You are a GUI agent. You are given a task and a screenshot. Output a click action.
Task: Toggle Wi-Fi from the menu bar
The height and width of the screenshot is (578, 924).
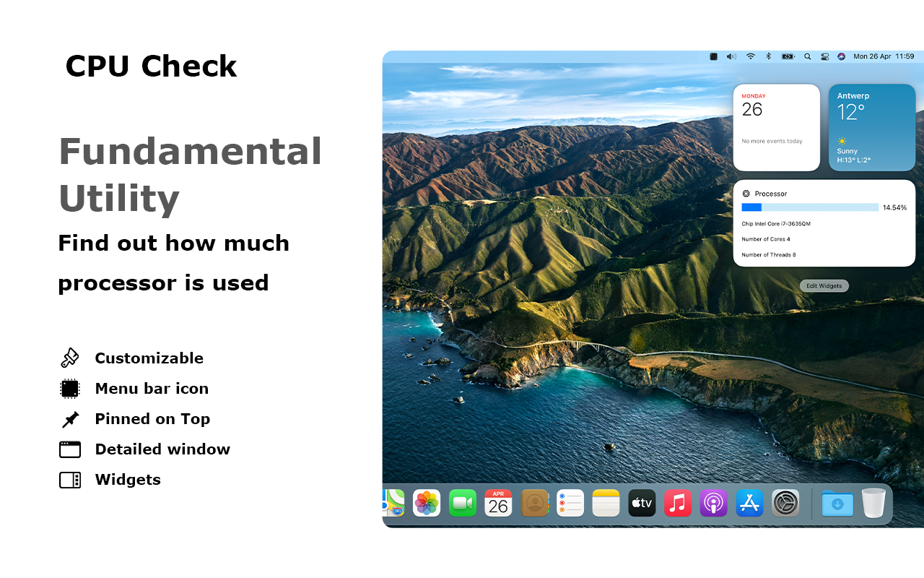point(751,56)
